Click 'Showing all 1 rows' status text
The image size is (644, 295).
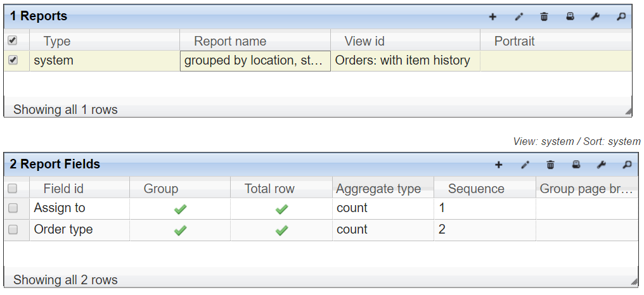tap(65, 110)
